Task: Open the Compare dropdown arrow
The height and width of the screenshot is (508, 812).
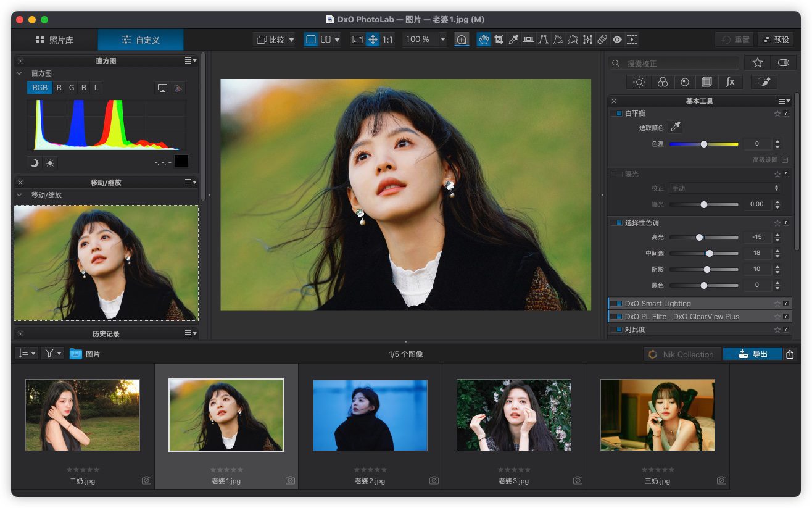Action: tap(291, 40)
